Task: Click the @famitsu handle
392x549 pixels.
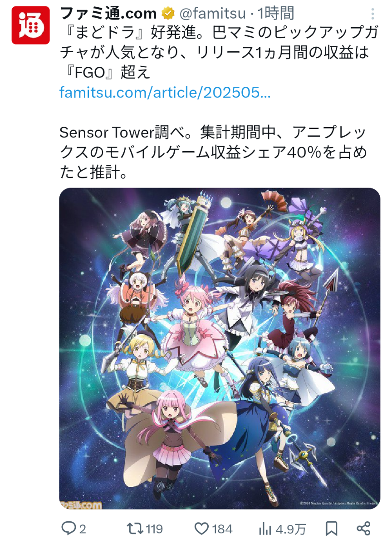Action: coord(212,14)
